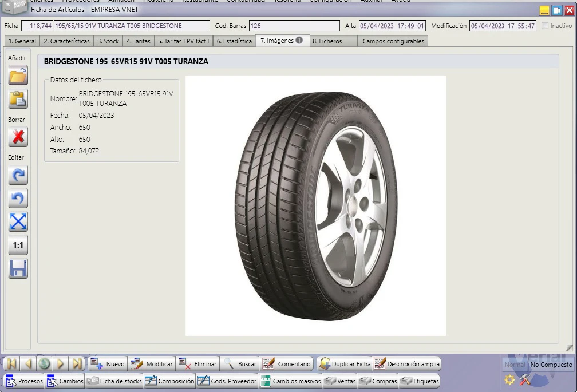This screenshot has height=392, width=577.
Task: Go to last record arrow
Action: coord(77,364)
